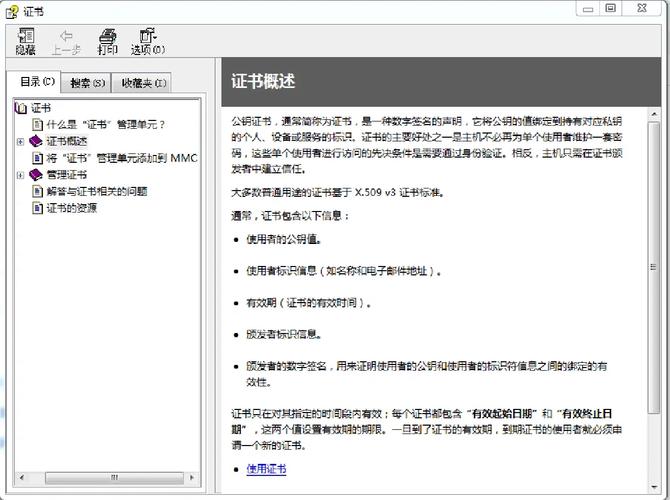This screenshot has width=670, height=500.
Task: Maximize the 证书 help window
Action: pos(611,9)
